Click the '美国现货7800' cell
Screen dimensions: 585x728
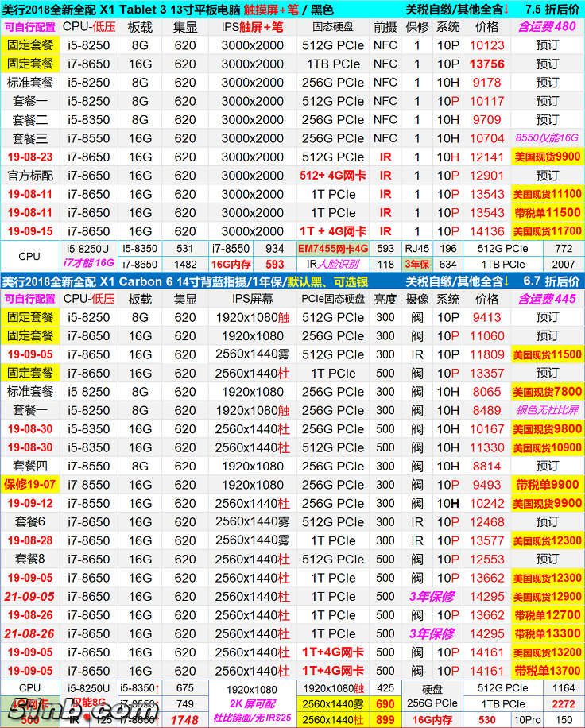(547, 392)
